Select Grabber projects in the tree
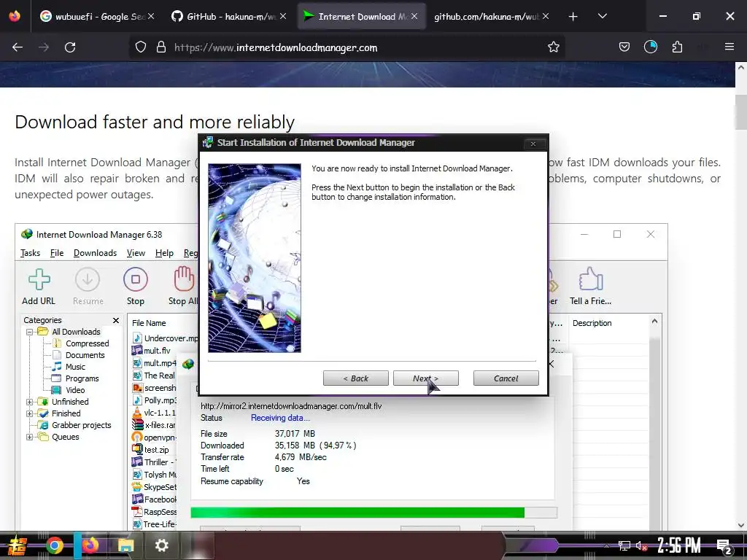Screen dimensions: 747x560 pos(81,425)
